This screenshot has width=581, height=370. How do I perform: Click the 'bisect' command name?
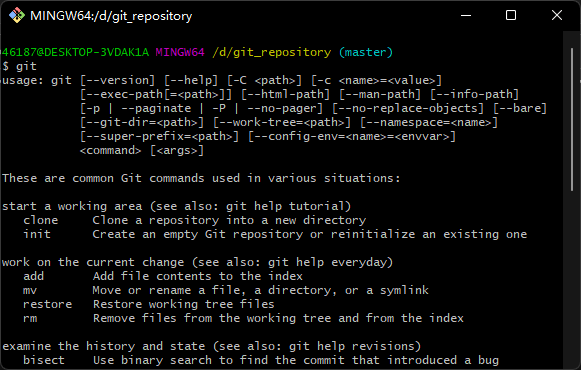point(44,360)
